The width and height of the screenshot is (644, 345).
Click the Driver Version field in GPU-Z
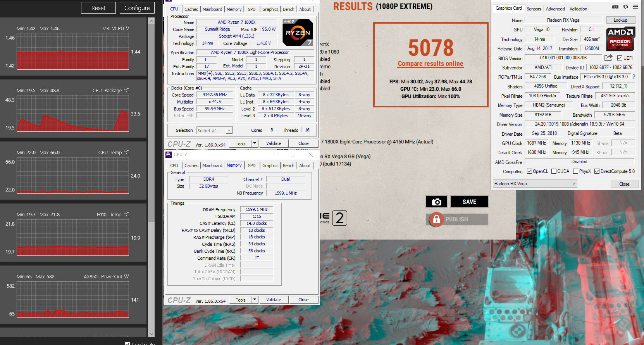pyautogui.click(x=579, y=124)
